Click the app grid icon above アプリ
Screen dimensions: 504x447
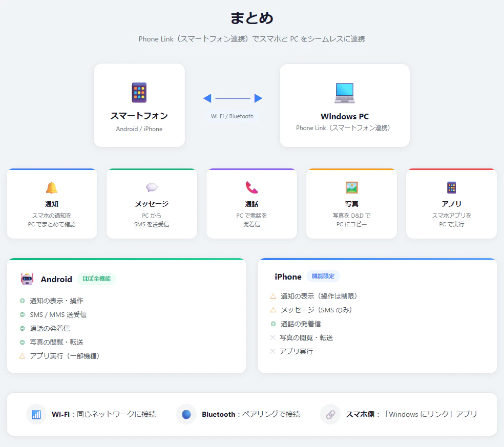452,188
